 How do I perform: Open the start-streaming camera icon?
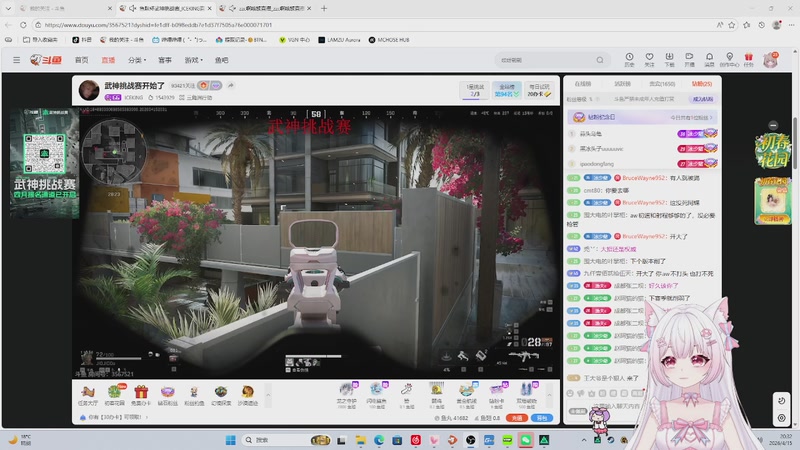689,60
